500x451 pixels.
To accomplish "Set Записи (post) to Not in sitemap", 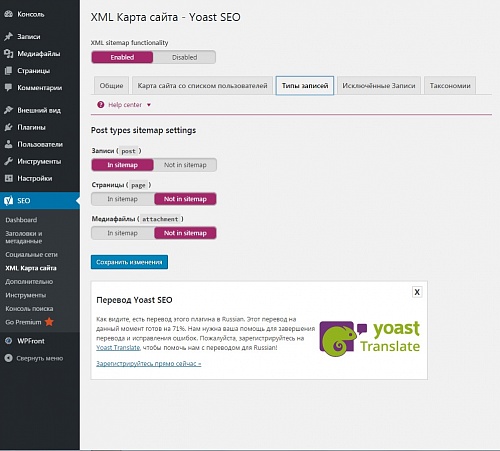I will pyautogui.click(x=185, y=165).
